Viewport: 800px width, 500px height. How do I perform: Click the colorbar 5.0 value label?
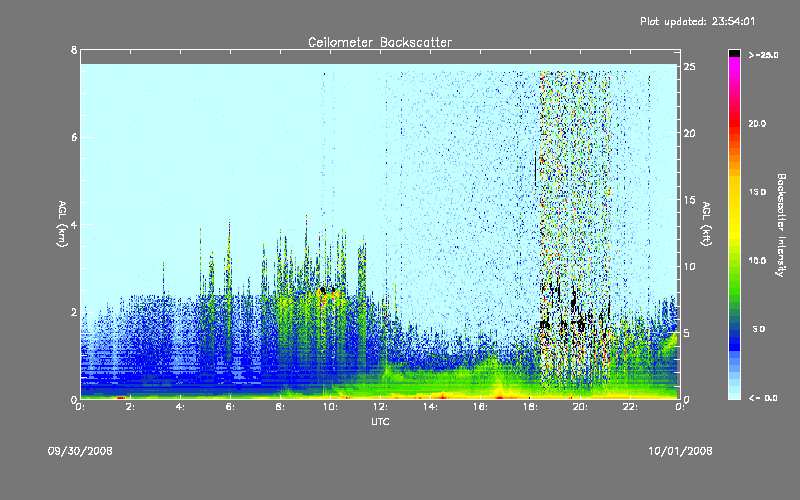pos(759,329)
